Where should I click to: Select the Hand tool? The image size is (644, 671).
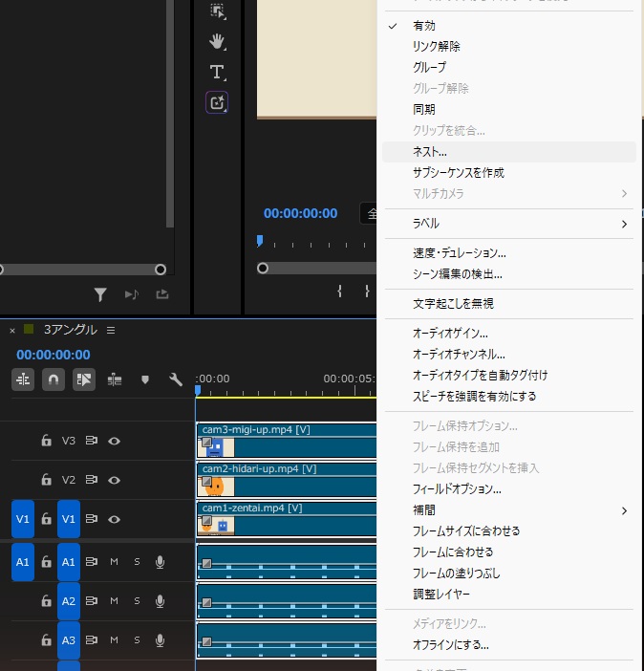click(x=217, y=42)
